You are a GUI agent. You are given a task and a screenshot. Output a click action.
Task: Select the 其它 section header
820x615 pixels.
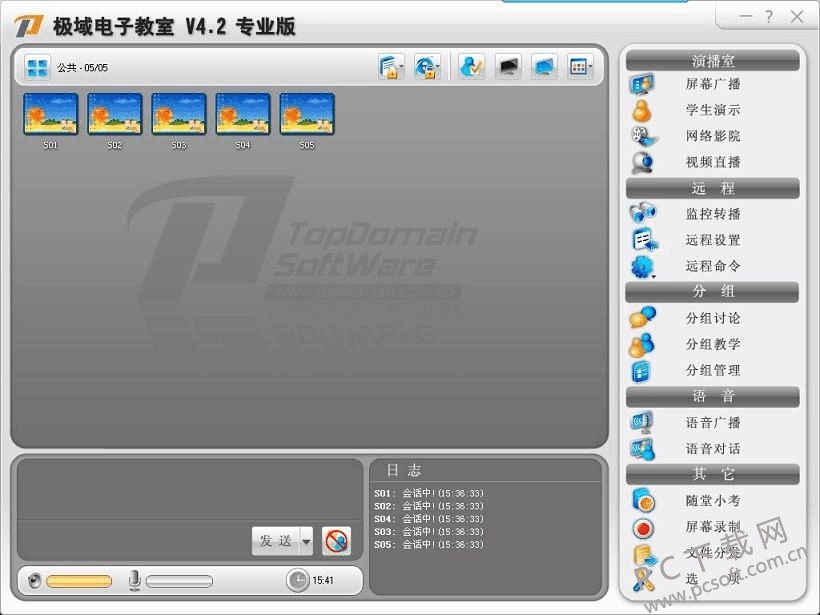(x=713, y=474)
